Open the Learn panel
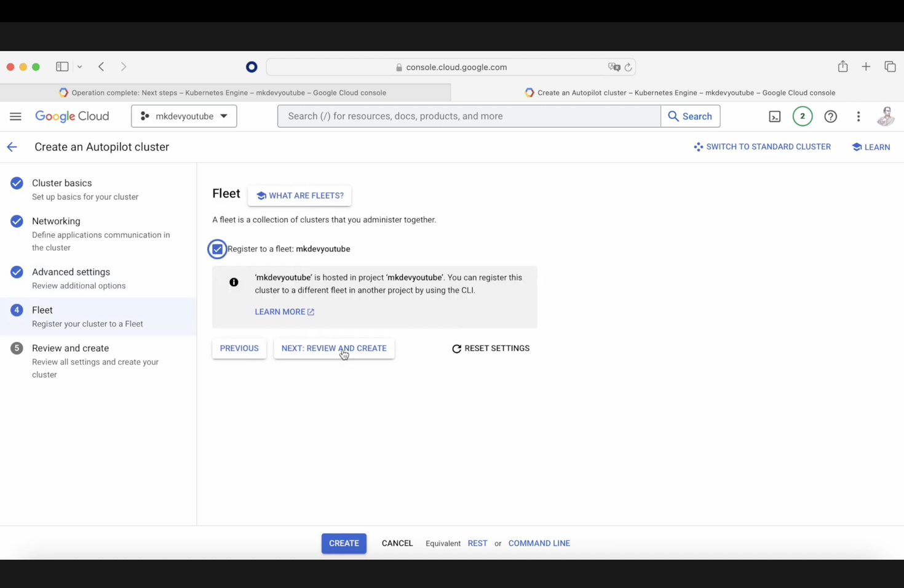904x588 pixels. point(871,147)
